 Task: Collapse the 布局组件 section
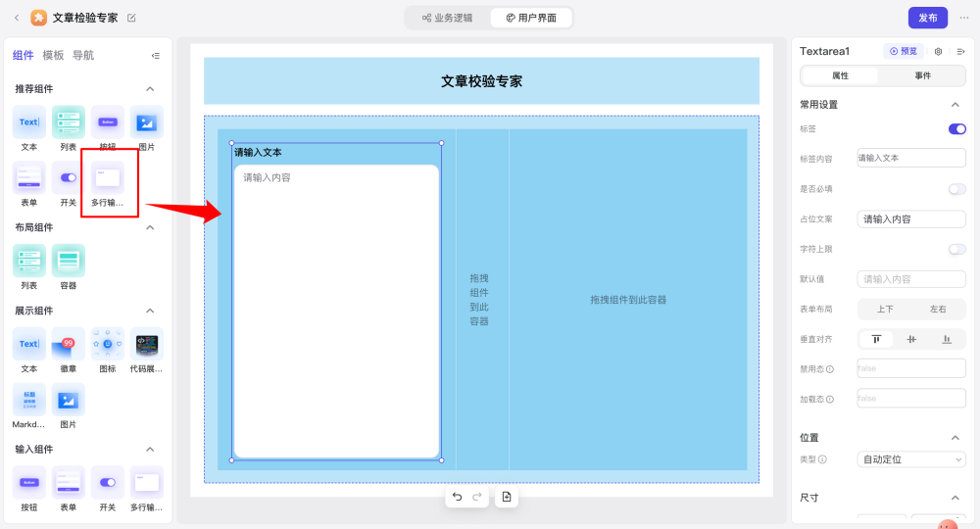(150, 227)
